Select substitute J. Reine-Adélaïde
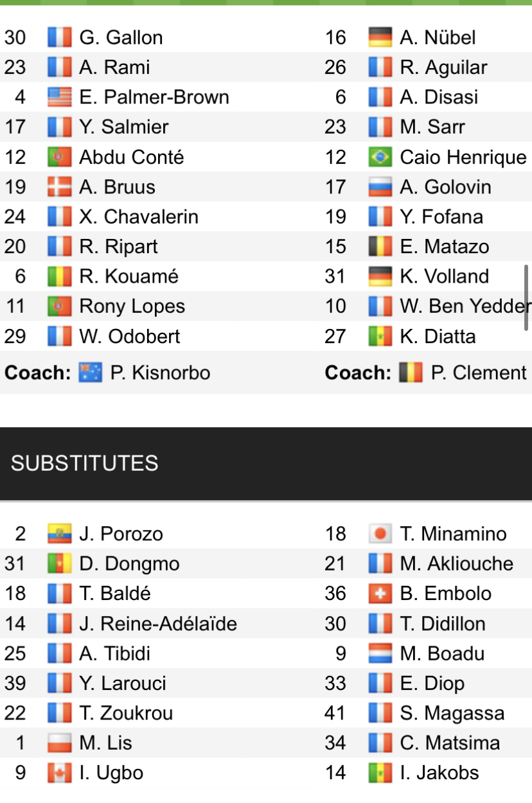This screenshot has height=803, width=532. pos(158,623)
